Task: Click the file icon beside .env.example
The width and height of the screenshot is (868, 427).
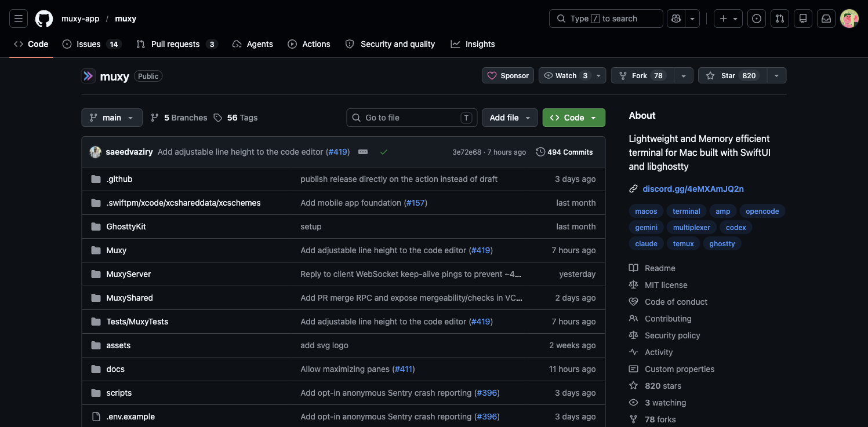Action: click(x=96, y=417)
